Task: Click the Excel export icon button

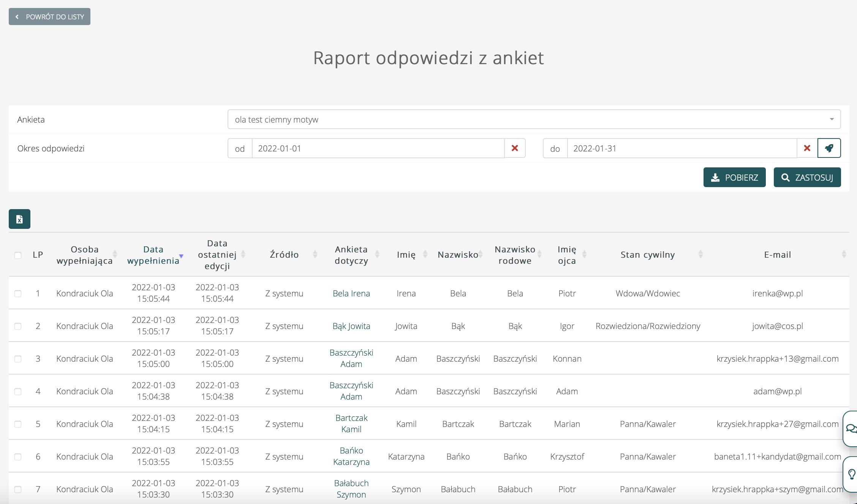Action: (19, 219)
